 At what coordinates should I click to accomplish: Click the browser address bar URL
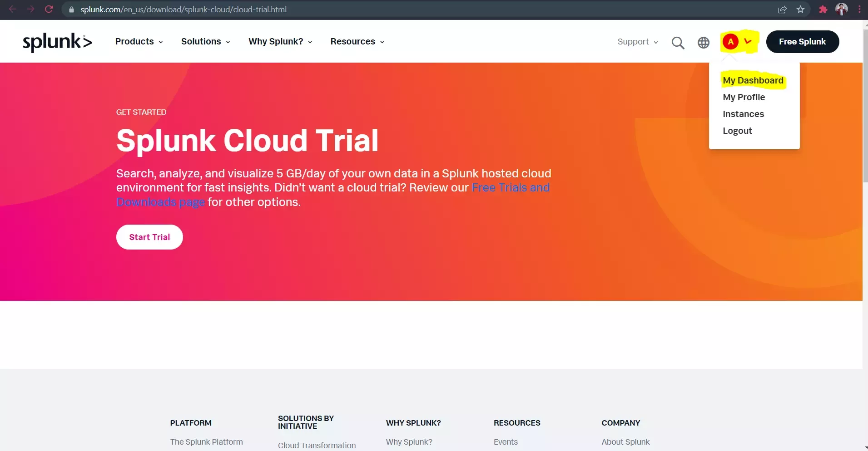[x=184, y=10]
